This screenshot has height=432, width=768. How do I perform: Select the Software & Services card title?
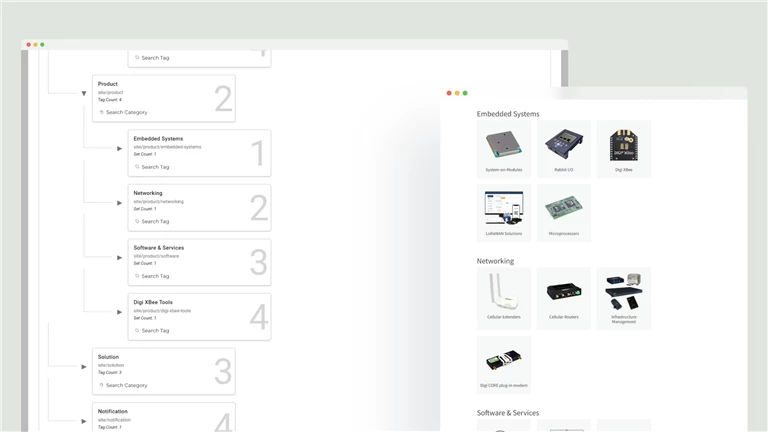click(159, 248)
